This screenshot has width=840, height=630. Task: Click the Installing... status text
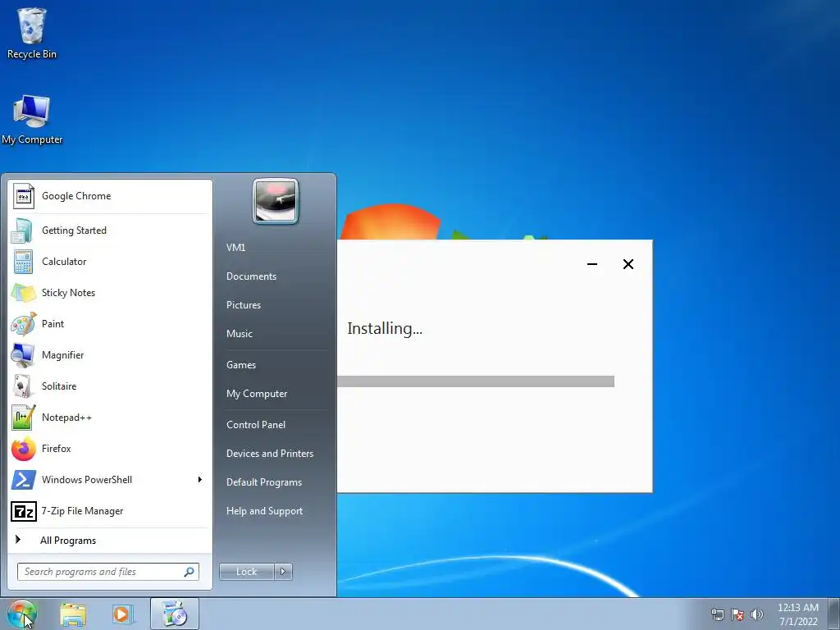[385, 328]
